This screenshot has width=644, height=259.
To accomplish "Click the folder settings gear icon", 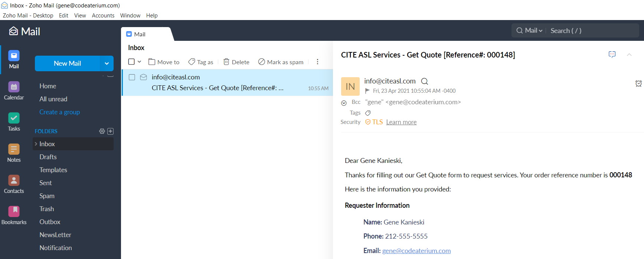I will [102, 131].
